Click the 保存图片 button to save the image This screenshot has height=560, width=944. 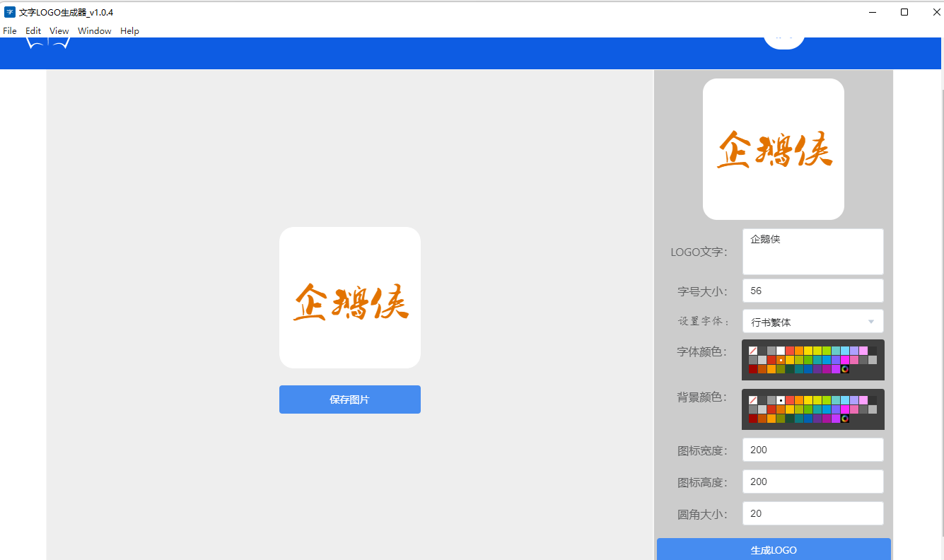pos(350,399)
